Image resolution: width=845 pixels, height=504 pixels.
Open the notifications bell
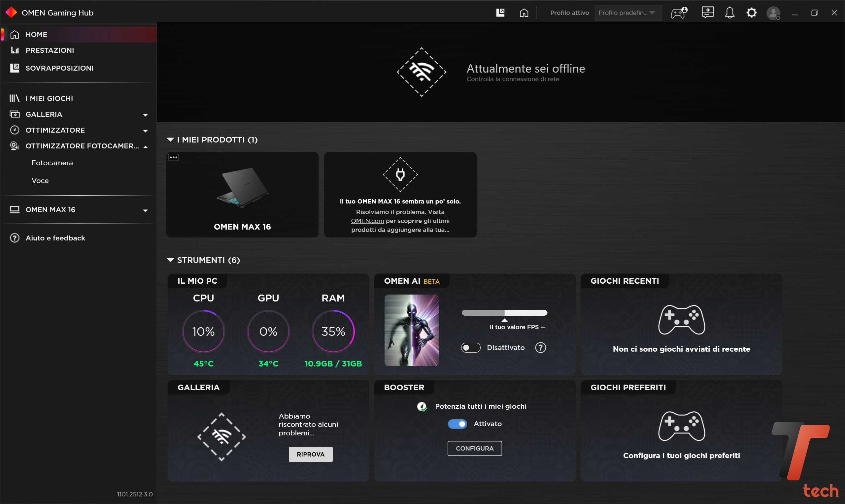tap(729, 13)
